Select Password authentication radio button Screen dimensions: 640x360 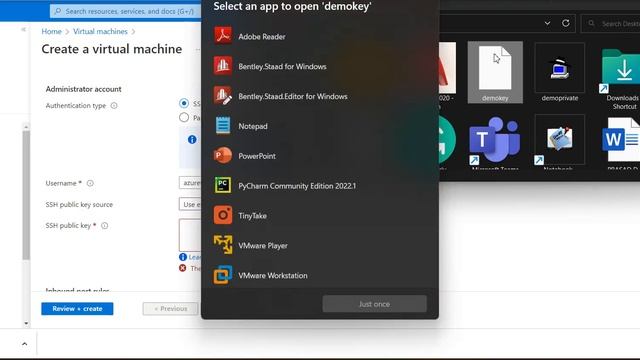(184, 118)
